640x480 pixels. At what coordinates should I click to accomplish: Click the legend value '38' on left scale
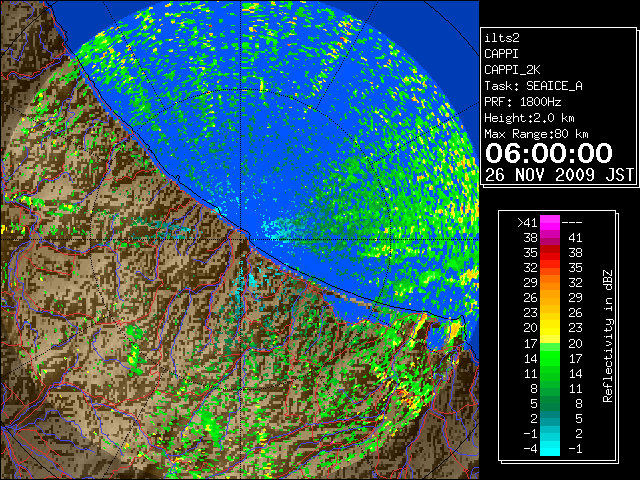[x=531, y=238]
